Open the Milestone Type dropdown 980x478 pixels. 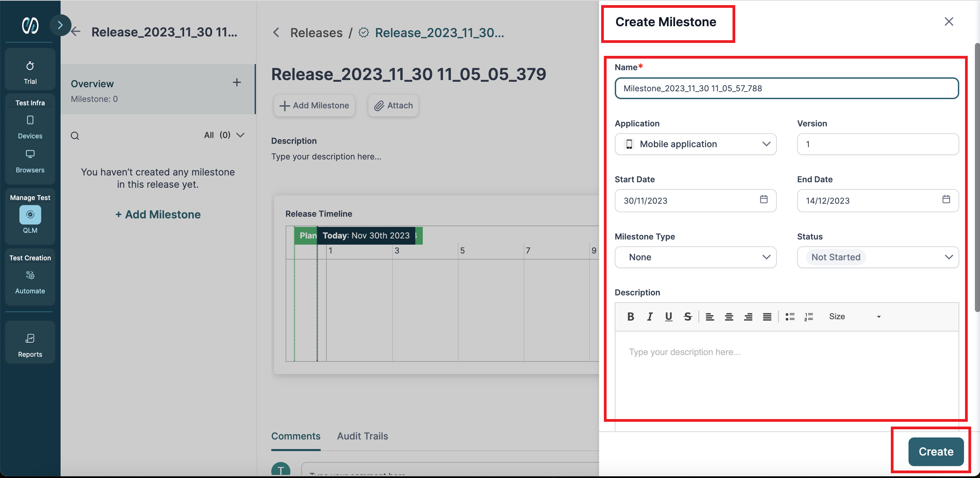(x=695, y=257)
